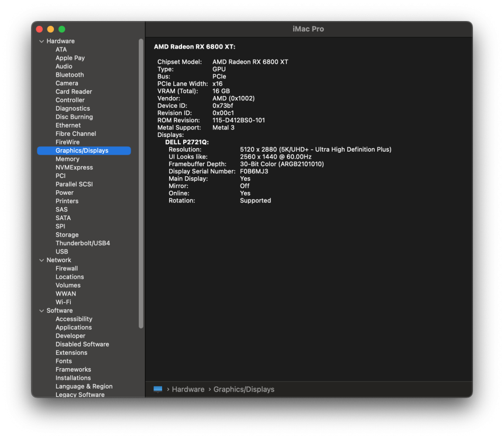The width and height of the screenshot is (504, 439).
Task: Click the 16 GB VRAM value
Action: pyautogui.click(x=221, y=91)
